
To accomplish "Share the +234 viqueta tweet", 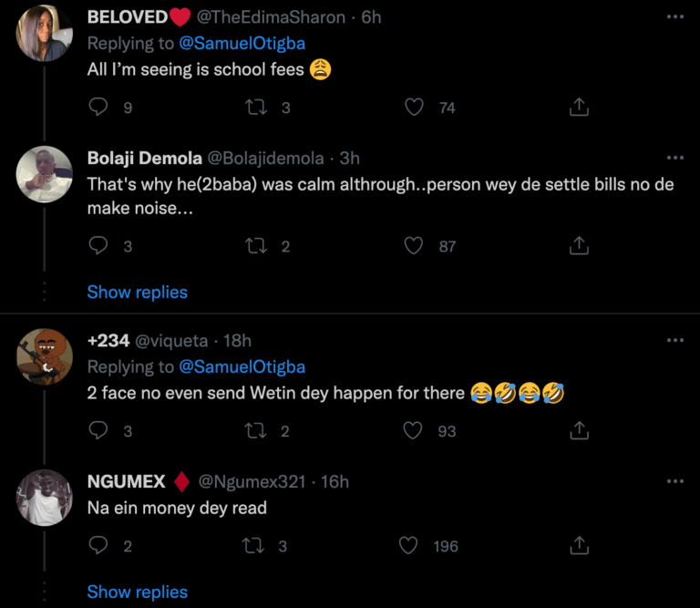I will [578, 431].
